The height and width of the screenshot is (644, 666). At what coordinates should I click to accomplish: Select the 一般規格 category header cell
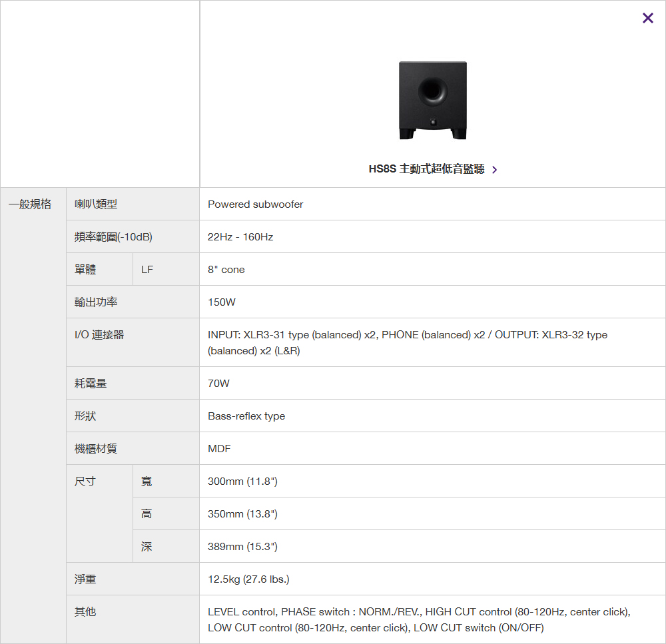(x=30, y=204)
